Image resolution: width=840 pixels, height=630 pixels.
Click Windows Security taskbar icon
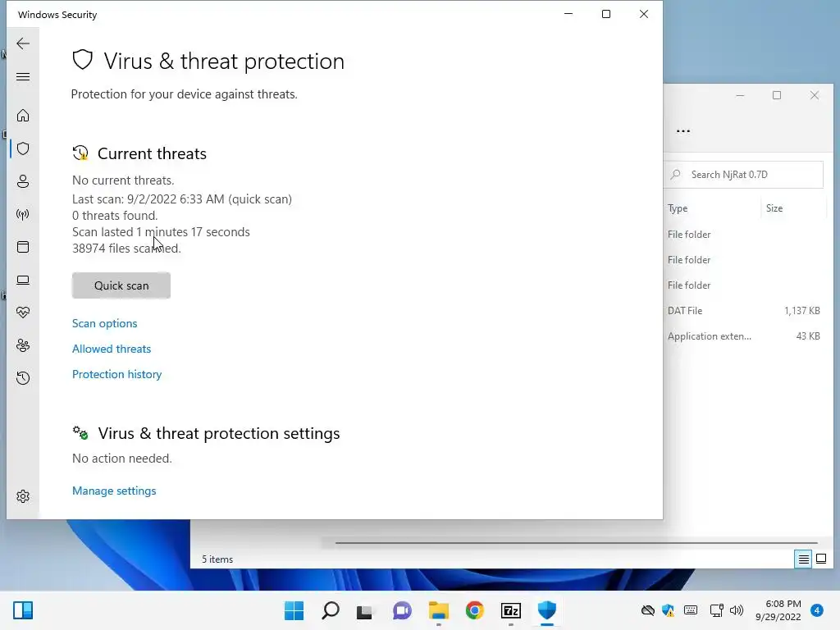(x=547, y=610)
